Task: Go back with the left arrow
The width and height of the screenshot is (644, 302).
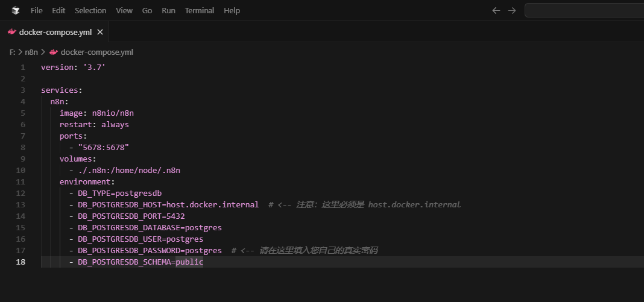Action: [x=496, y=10]
